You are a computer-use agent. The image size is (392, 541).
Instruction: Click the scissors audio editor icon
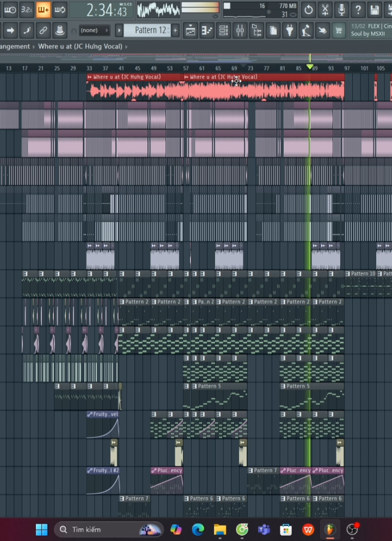click(325, 10)
